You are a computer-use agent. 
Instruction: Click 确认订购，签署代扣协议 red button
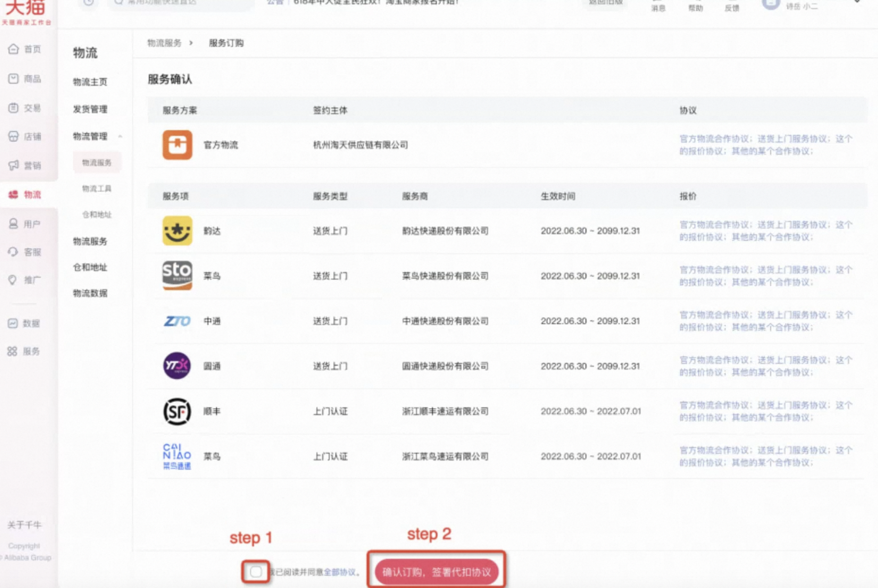(x=436, y=572)
